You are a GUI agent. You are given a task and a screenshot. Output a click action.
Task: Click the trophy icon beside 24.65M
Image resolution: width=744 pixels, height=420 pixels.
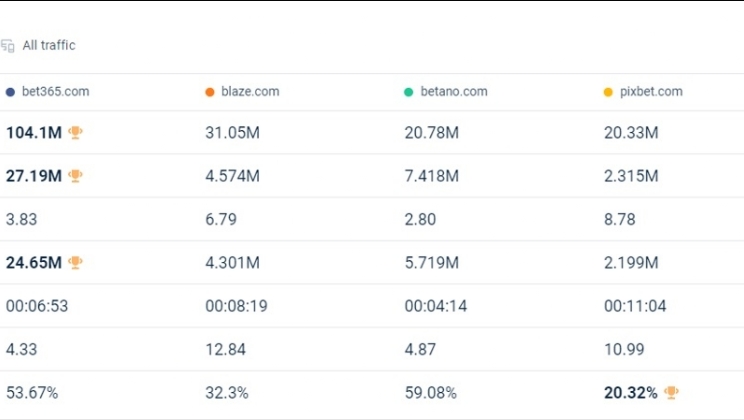76,262
